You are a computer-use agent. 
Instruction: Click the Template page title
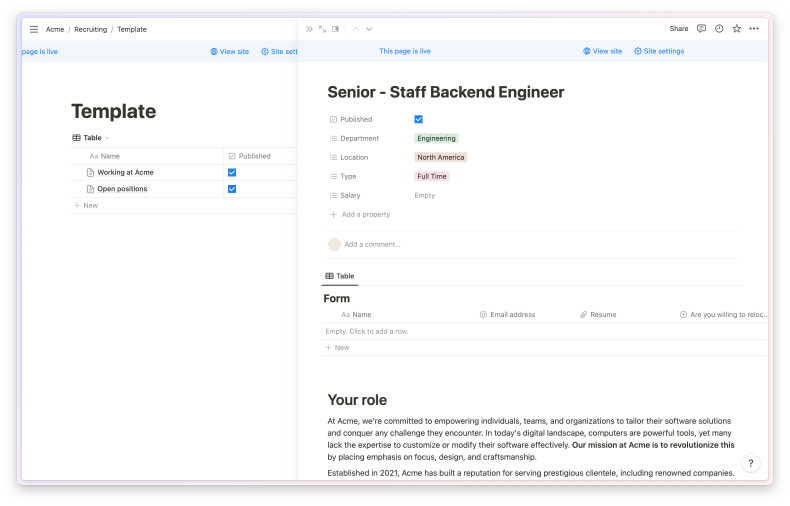click(x=114, y=111)
